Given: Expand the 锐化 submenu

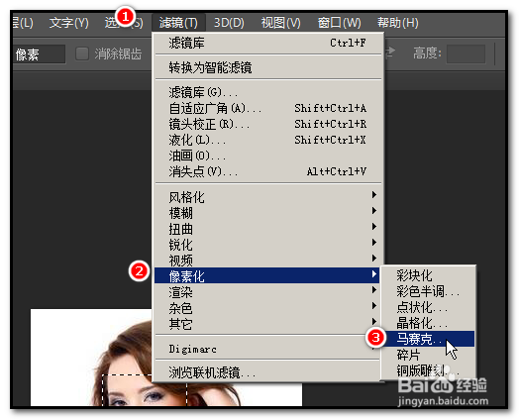Looking at the screenshot, I should (267, 245).
